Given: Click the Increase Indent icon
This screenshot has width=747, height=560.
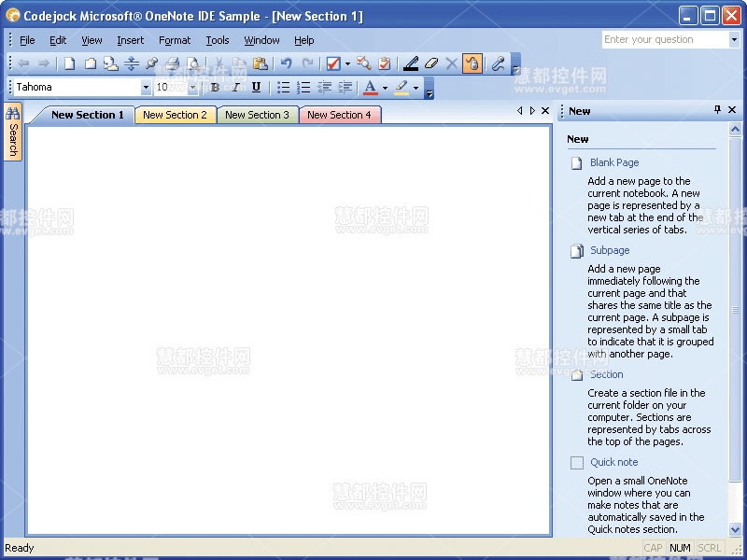Looking at the screenshot, I should click(345, 87).
